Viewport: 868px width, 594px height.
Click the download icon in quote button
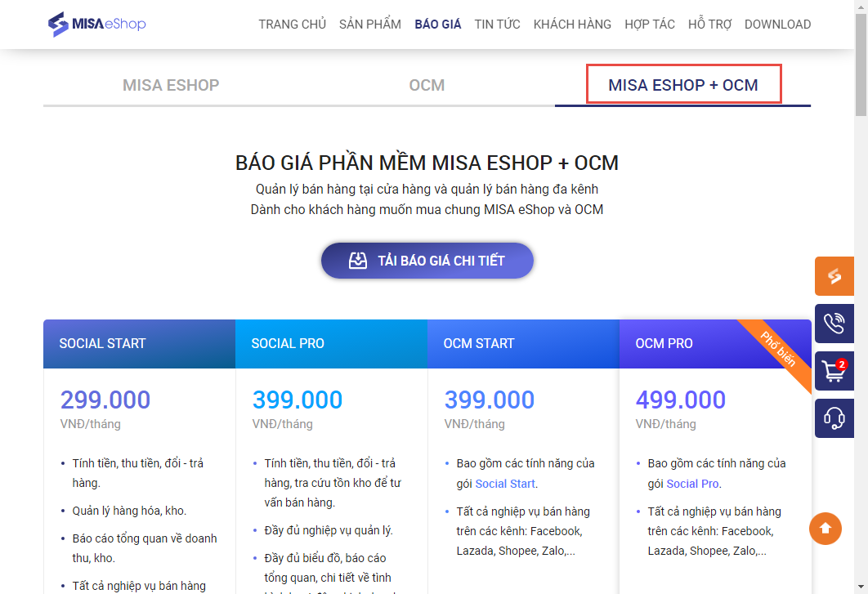[x=358, y=261]
